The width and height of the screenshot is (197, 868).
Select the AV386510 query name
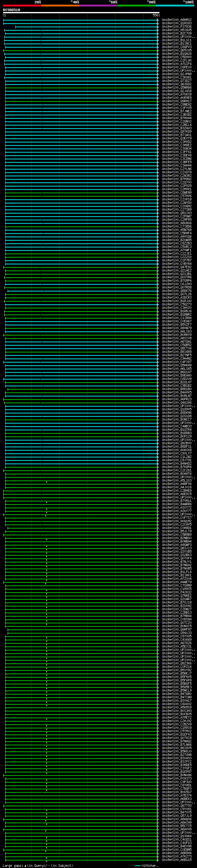(11, 10)
